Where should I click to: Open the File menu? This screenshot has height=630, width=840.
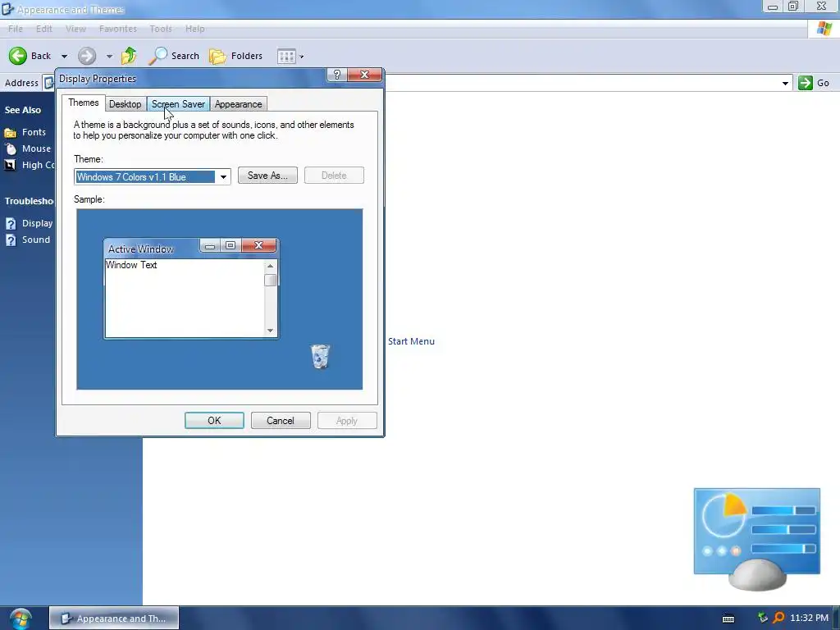pos(16,29)
